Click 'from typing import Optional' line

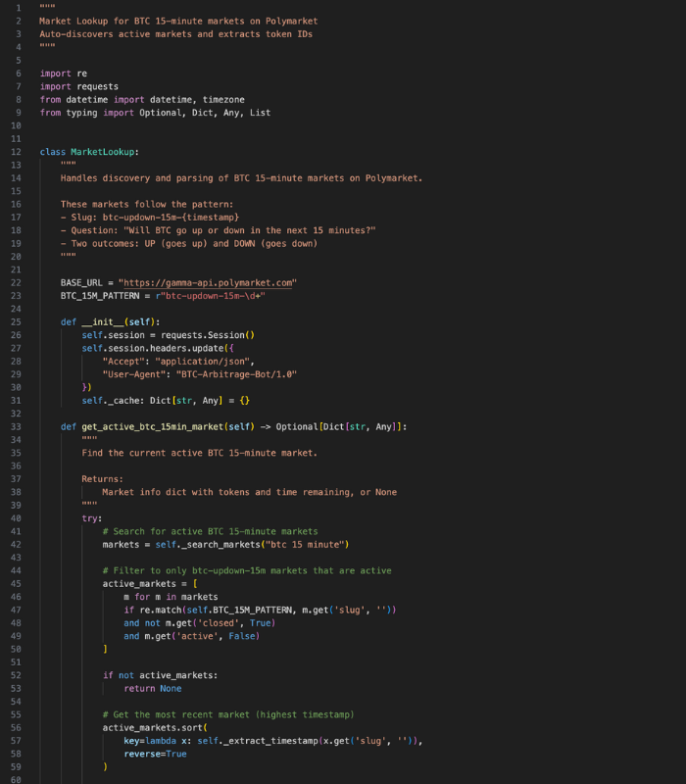coord(155,113)
